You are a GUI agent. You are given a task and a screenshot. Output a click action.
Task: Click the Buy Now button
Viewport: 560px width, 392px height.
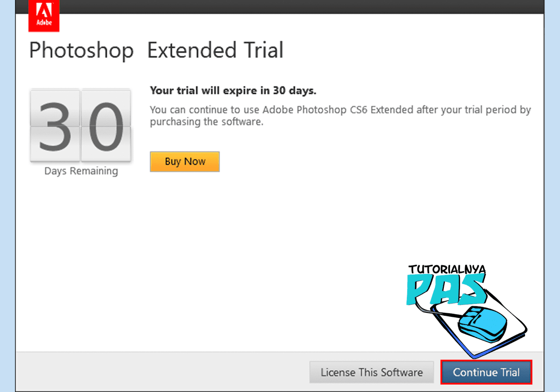tap(185, 162)
